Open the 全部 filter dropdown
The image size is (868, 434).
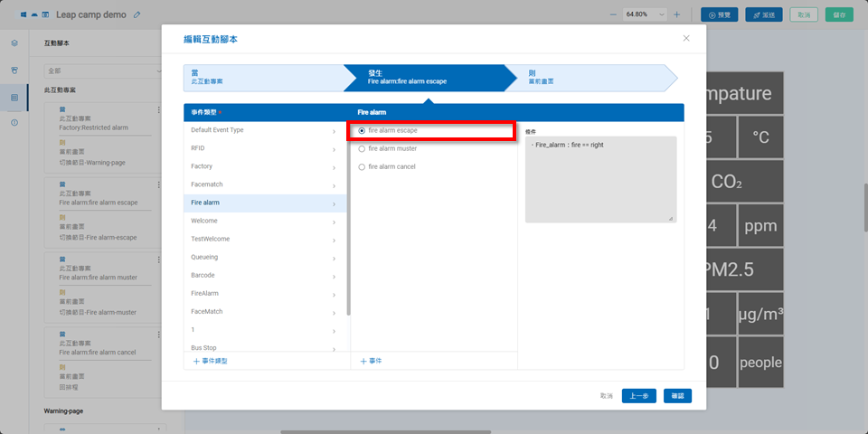tap(103, 70)
